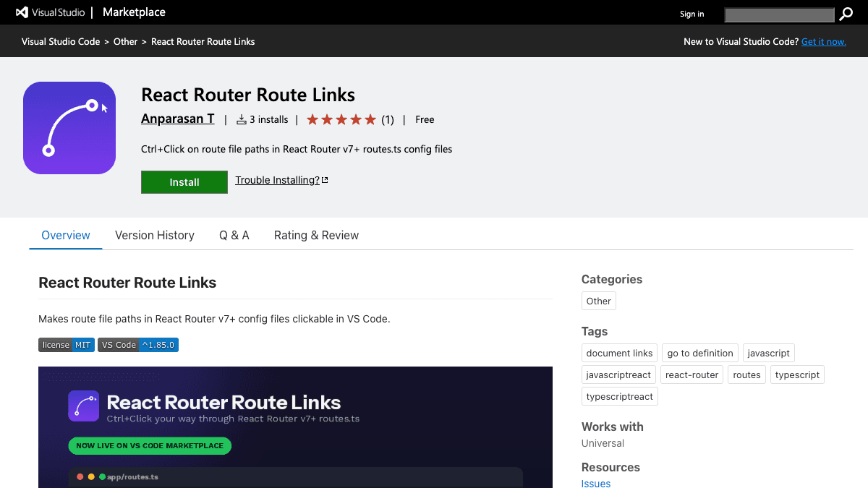Click the search magnifier icon
This screenshot has height=488, width=868.
pyautogui.click(x=846, y=14)
